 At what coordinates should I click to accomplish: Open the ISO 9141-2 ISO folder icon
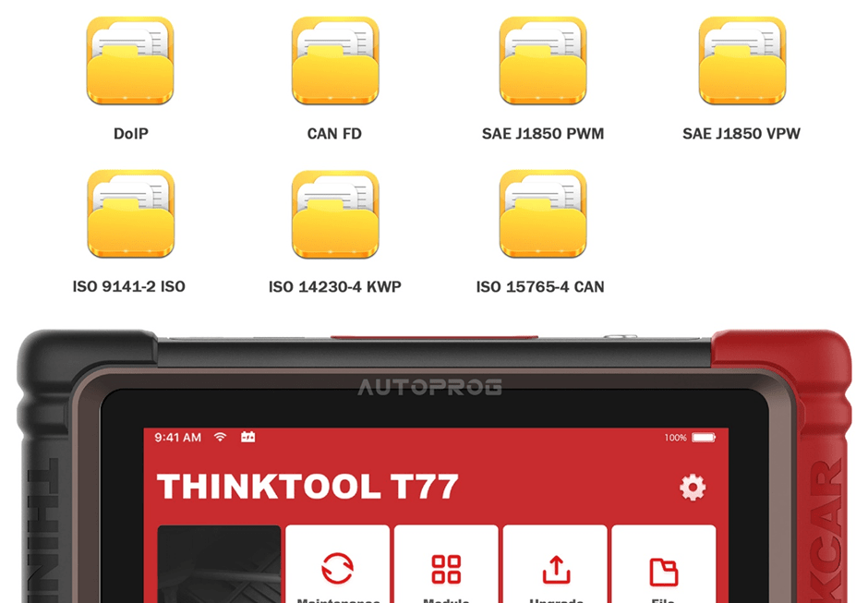[130, 213]
